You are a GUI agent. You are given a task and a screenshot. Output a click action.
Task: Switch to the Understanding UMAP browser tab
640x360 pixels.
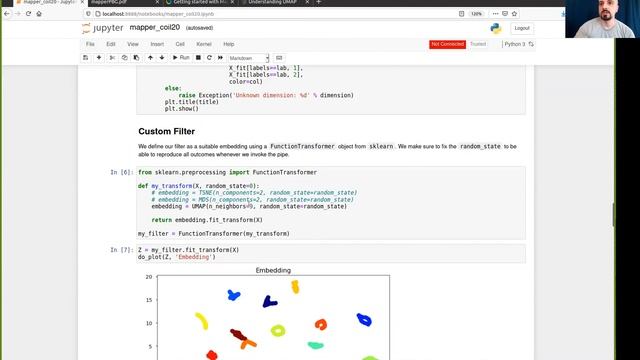(x=273, y=2)
